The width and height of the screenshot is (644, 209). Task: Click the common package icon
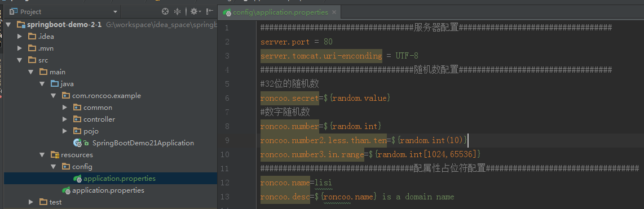click(77, 108)
